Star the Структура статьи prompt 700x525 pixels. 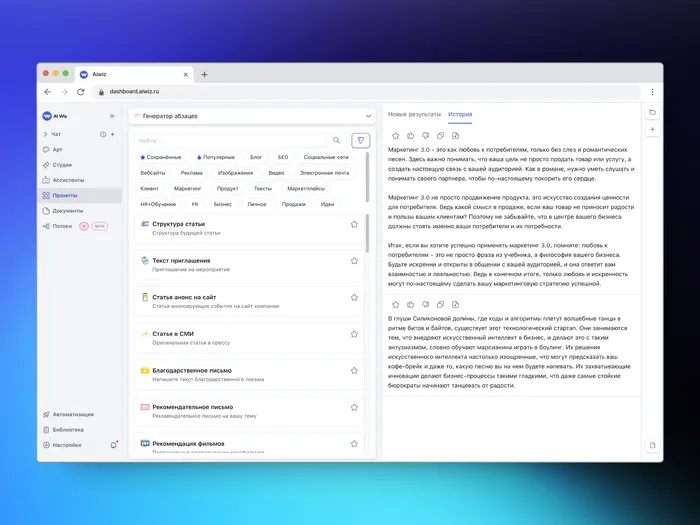click(x=354, y=224)
